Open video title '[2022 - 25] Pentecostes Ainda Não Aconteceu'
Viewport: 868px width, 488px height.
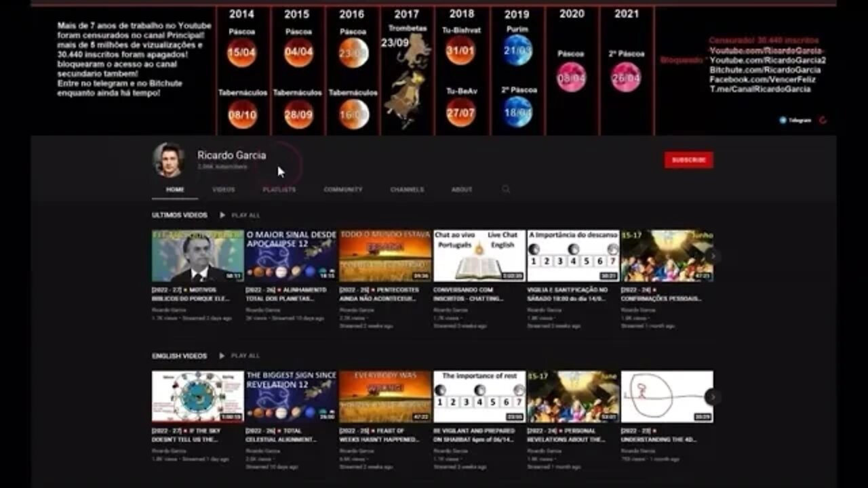[x=380, y=294]
